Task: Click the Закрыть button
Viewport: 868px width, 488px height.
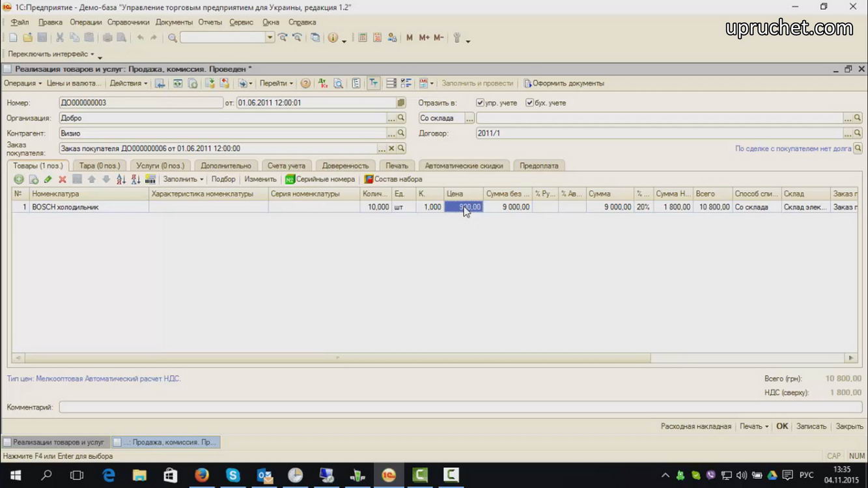Action: pos(849,426)
